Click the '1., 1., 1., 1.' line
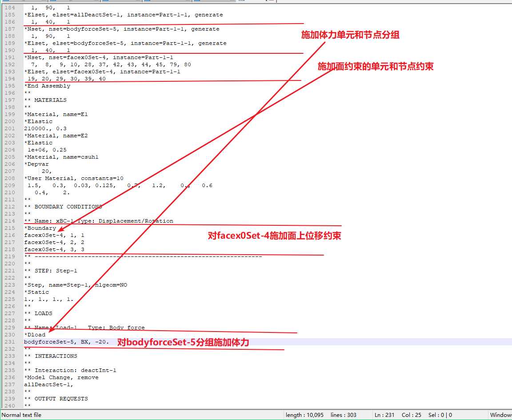Image resolution: width=512 pixels, height=420 pixels. tap(48, 299)
